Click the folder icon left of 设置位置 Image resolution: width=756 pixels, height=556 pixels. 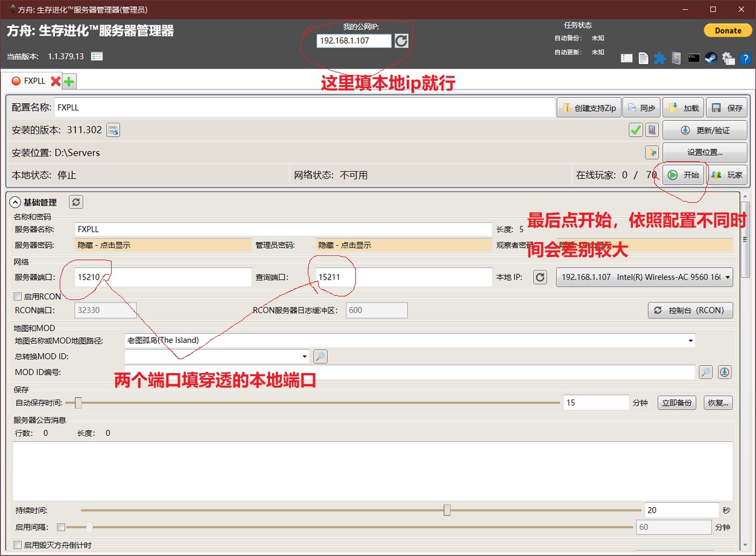(x=652, y=152)
